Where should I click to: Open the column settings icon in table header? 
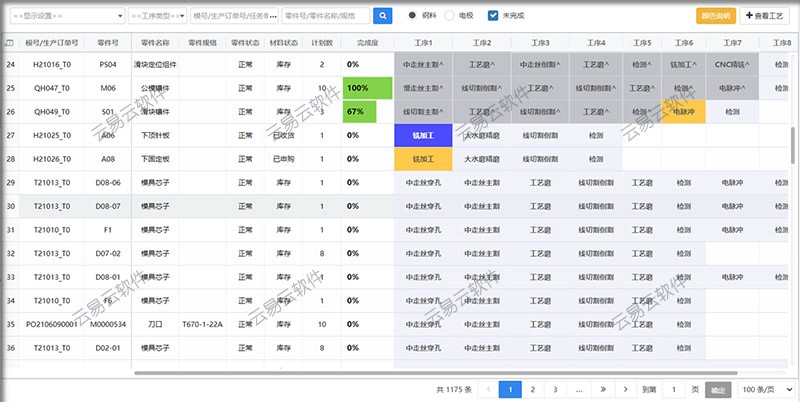coord(9,43)
